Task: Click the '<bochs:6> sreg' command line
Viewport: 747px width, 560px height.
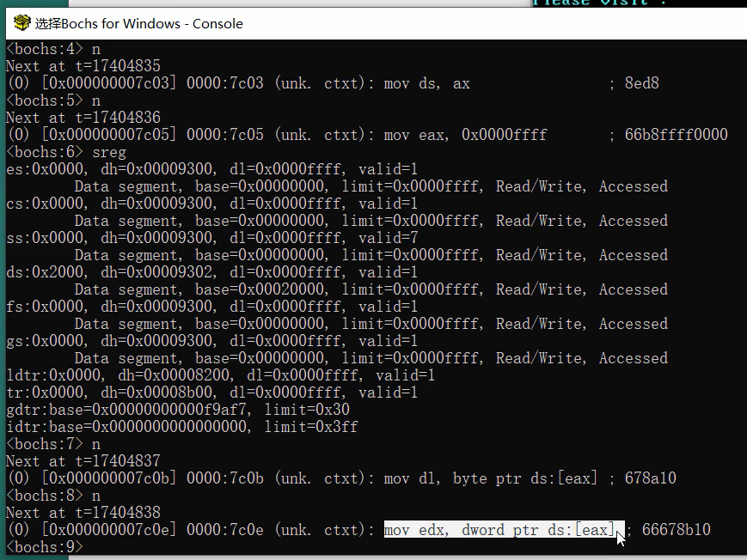Action: (66, 152)
